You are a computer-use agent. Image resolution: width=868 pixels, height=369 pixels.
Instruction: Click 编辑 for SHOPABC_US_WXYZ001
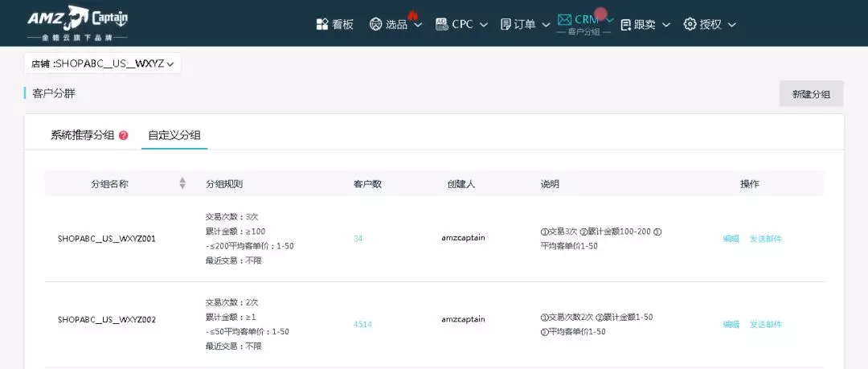click(x=731, y=239)
